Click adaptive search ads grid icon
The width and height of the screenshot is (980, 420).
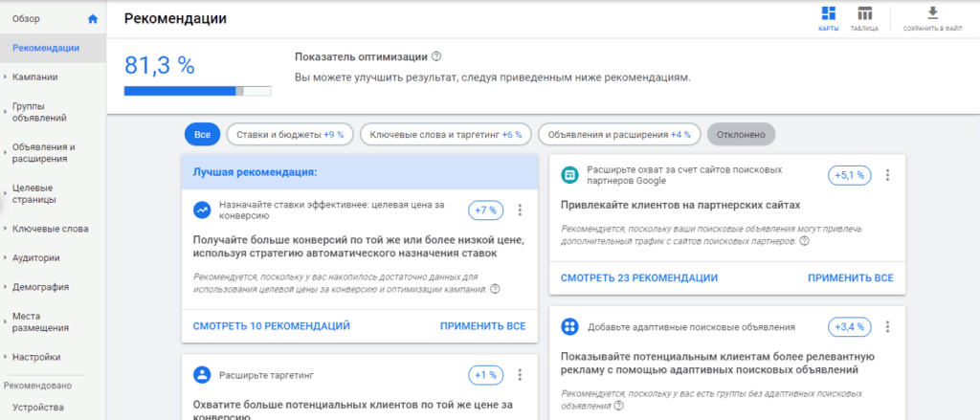(x=569, y=326)
